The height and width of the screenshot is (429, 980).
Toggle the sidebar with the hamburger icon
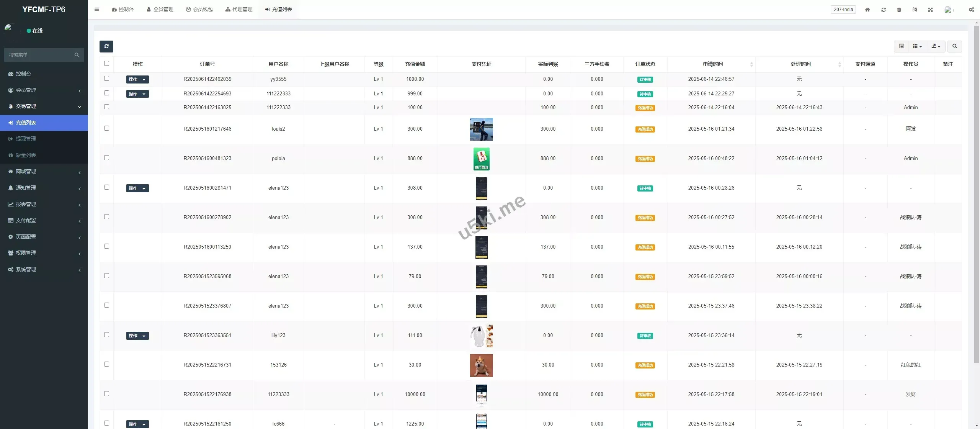coord(97,10)
